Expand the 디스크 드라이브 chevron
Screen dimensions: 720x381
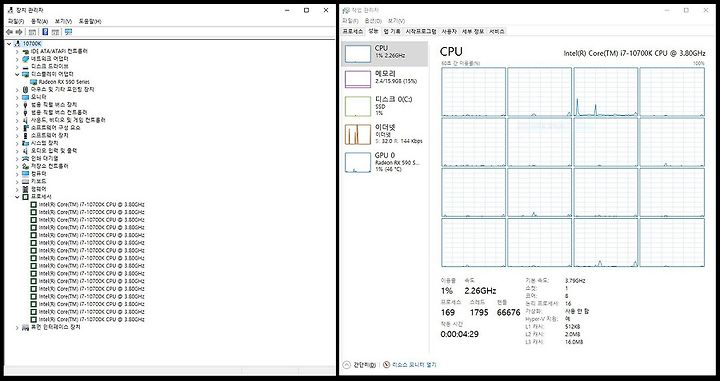click(17, 67)
